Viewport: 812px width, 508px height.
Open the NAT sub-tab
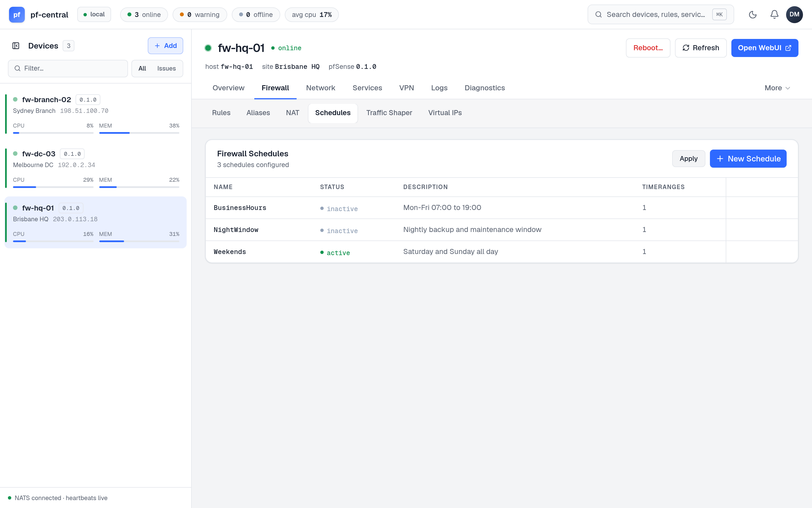click(x=292, y=113)
